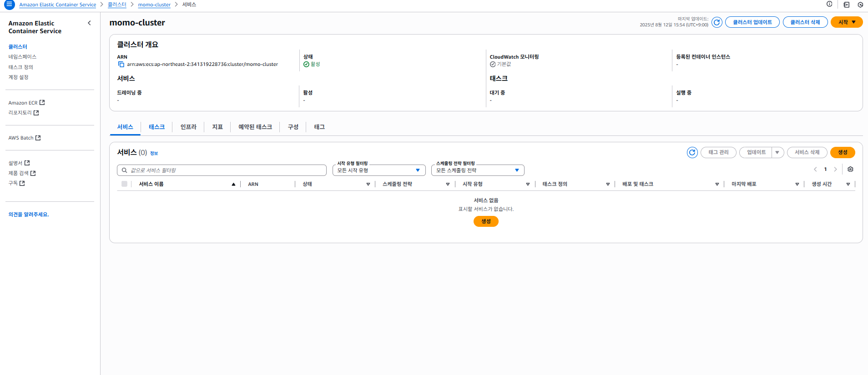Switch to the 구성 tab
This screenshot has width=868, height=375.
tap(293, 127)
